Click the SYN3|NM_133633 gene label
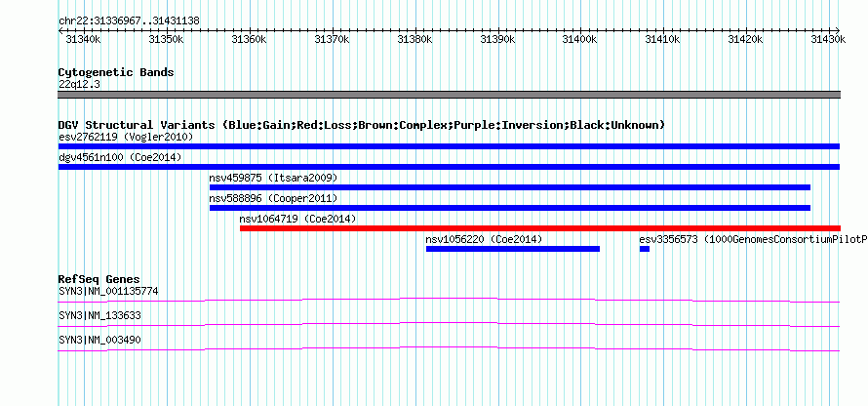868x406 pixels. pos(99,315)
